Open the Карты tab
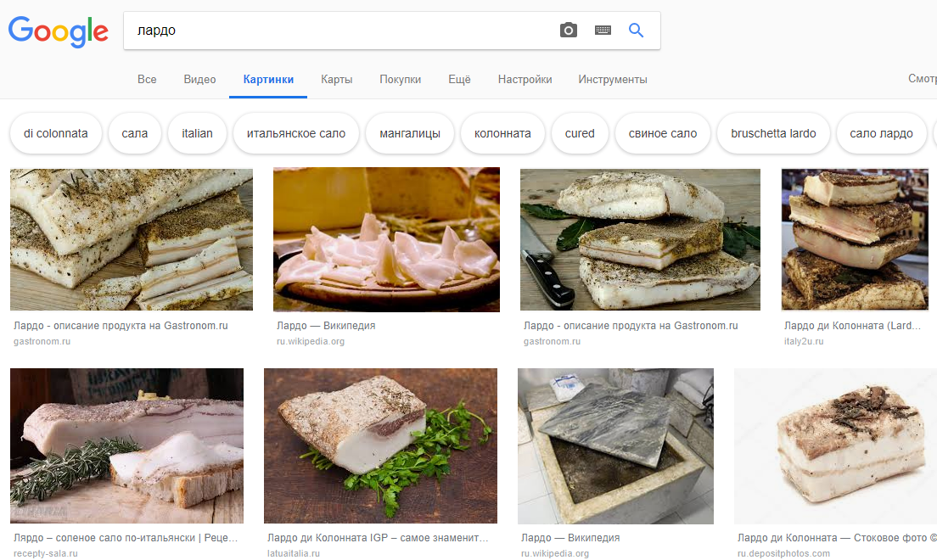937x560 pixels. pos(336,80)
